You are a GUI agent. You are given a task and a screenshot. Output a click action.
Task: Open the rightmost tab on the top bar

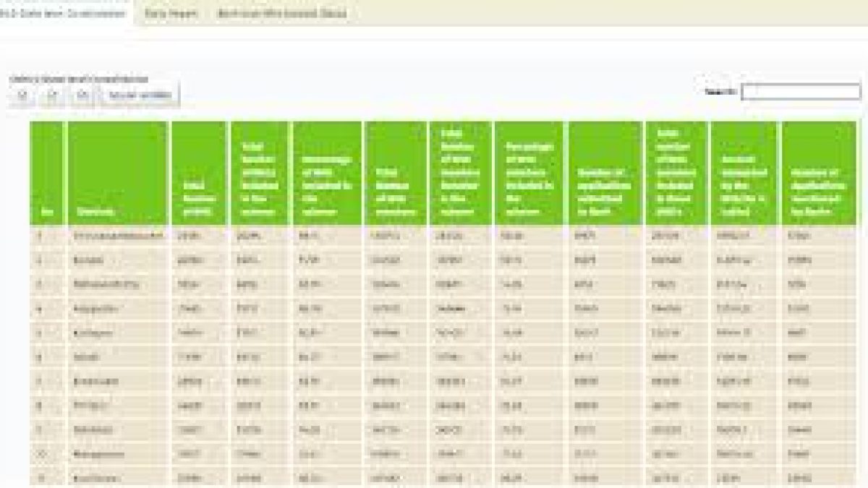pos(281,12)
